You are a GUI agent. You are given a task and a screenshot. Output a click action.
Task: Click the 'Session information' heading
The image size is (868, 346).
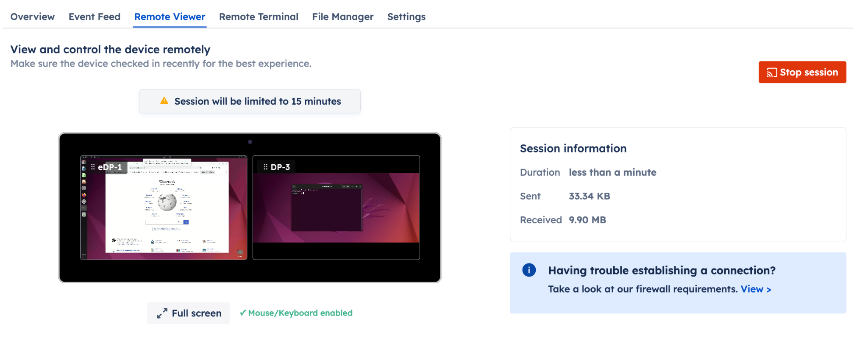[573, 149]
